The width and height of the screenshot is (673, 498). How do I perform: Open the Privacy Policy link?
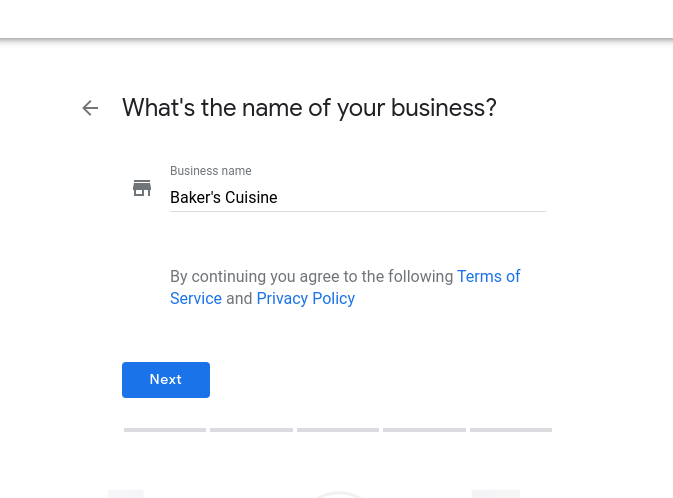pos(306,298)
